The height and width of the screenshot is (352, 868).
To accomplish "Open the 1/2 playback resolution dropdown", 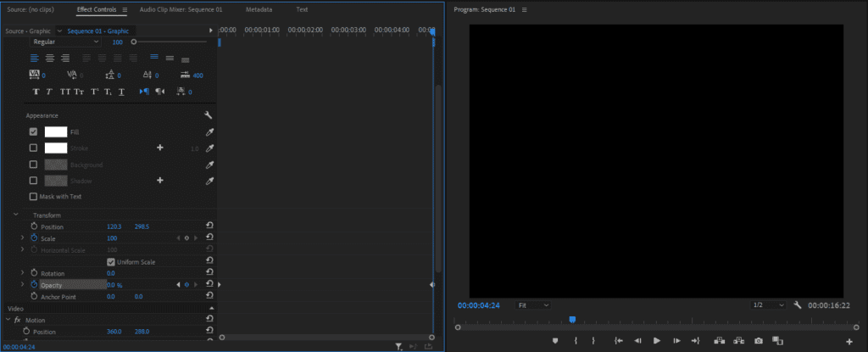I will click(768, 305).
